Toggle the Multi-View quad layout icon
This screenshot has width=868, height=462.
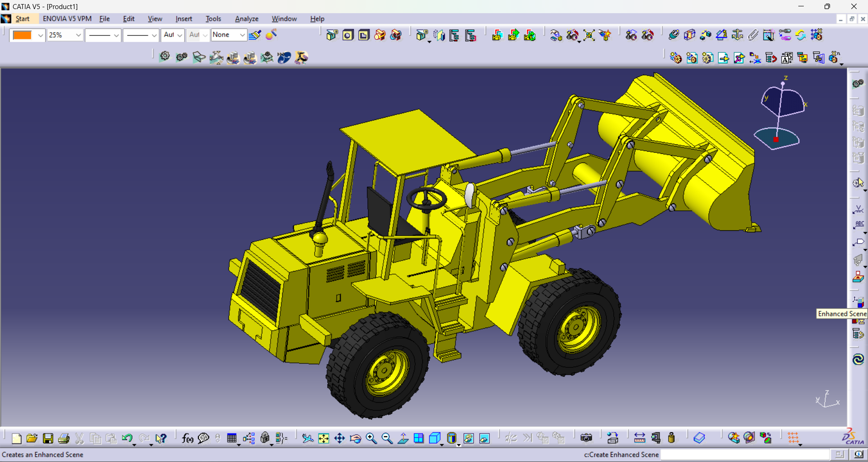point(419,438)
